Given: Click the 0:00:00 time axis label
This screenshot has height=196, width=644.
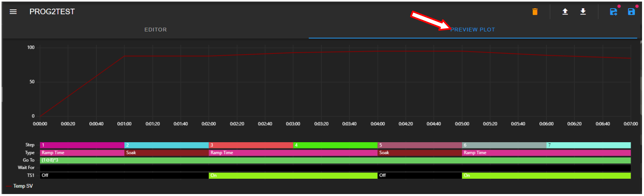Looking at the screenshot, I should 40,124.
